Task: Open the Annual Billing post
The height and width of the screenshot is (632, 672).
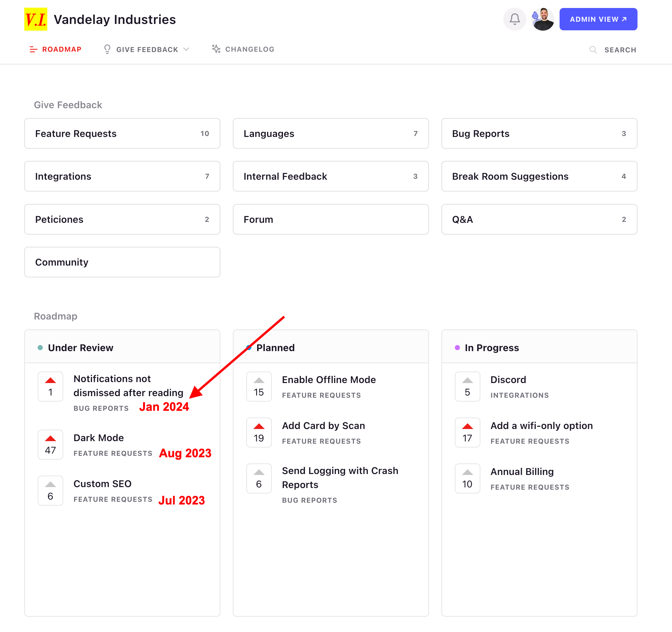Action: tap(522, 471)
